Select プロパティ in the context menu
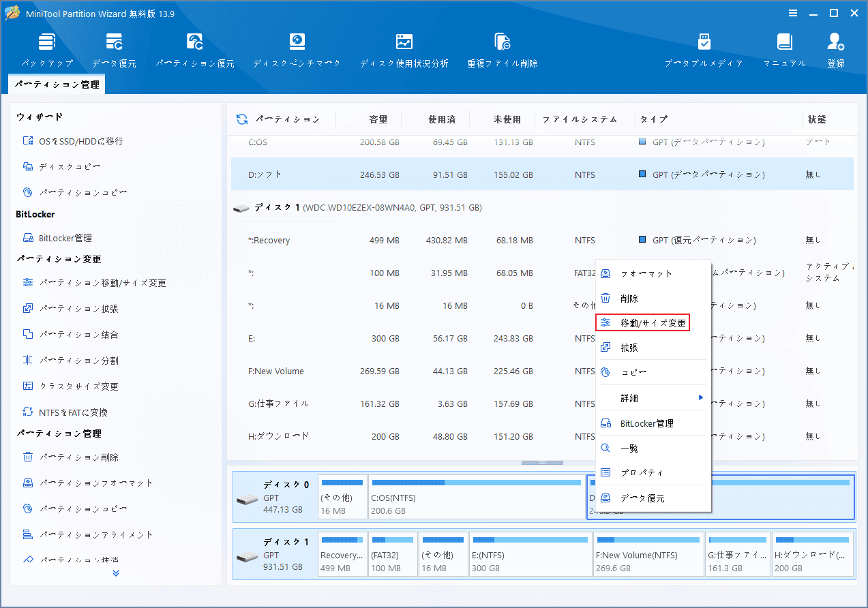 point(653,472)
